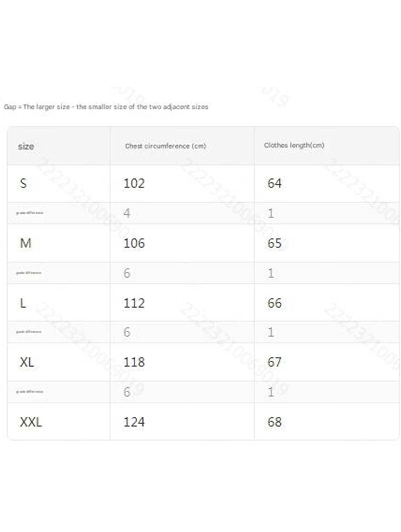Click the Gap definition note above table
The height and width of the screenshot is (532, 401).
tap(106, 107)
